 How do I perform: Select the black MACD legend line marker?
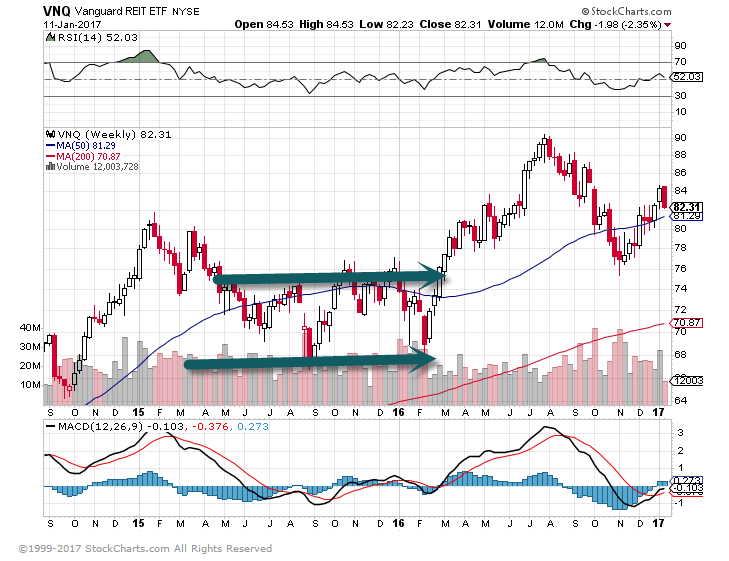click(50, 426)
